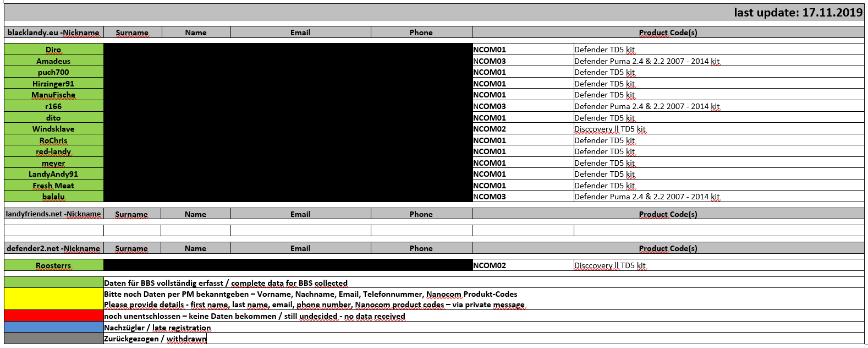Click the nickname cell 'Roosterrs'
The image size is (868, 348).
pyautogui.click(x=53, y=265)
